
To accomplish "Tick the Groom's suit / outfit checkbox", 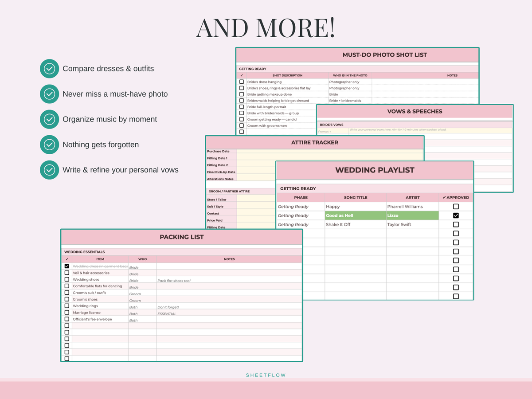I will [x=67, y=293].
